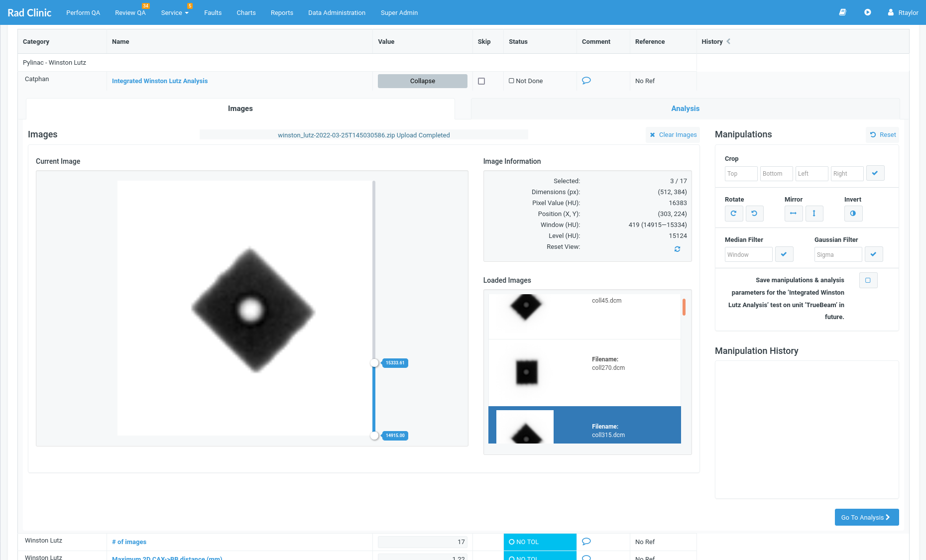Enable saving manipulations for TrueBeam unit
This screenshot has width=926, height=560.
[x=868, y=280]
